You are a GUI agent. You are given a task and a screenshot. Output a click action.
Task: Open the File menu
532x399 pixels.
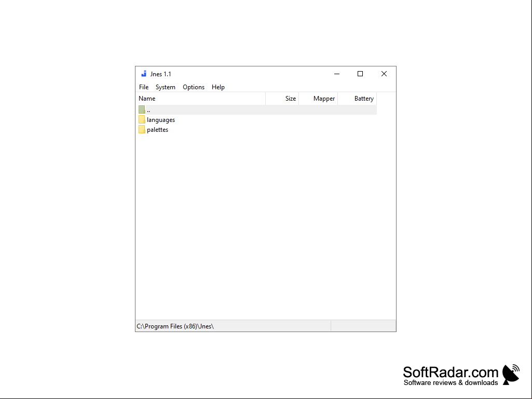(x=144, y=87)
